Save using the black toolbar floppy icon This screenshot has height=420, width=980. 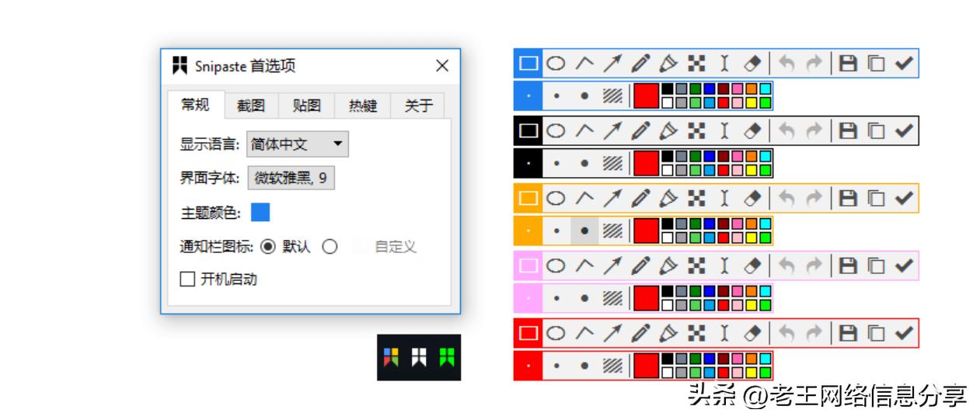point(848,131)
